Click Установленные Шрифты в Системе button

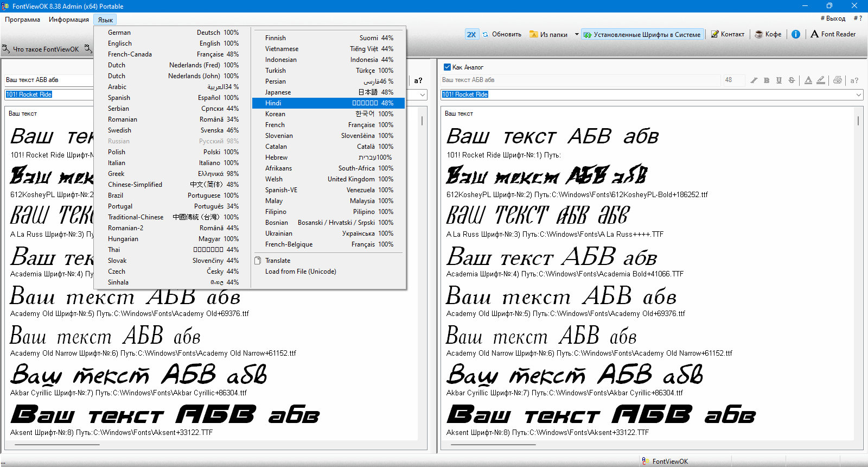tap(642, 34)
